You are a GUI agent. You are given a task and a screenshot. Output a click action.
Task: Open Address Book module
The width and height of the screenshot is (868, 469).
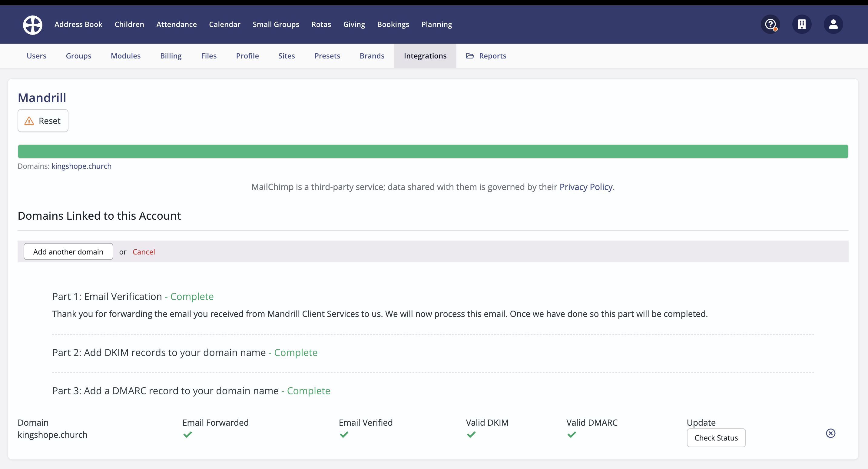78,24
